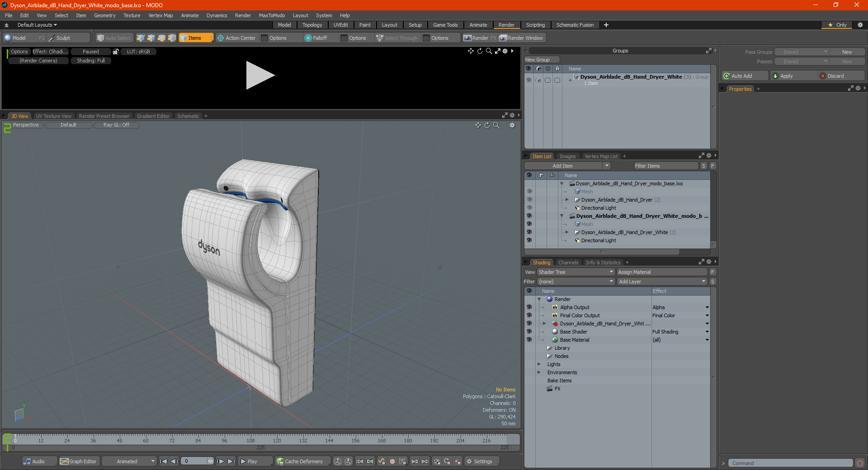Click the record key red circle icon
This screenshot has width=868, height=470.
coord(392,461)
